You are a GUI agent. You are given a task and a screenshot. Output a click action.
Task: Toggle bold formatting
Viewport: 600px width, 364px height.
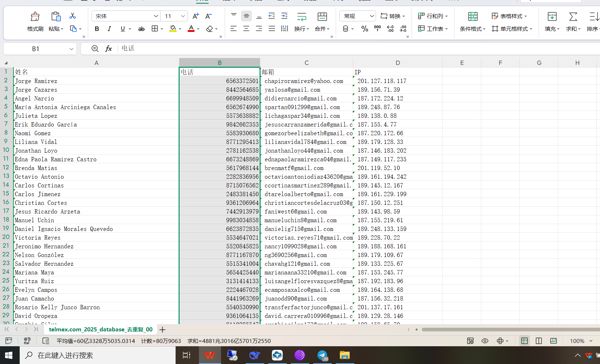(x=97, y=29)
